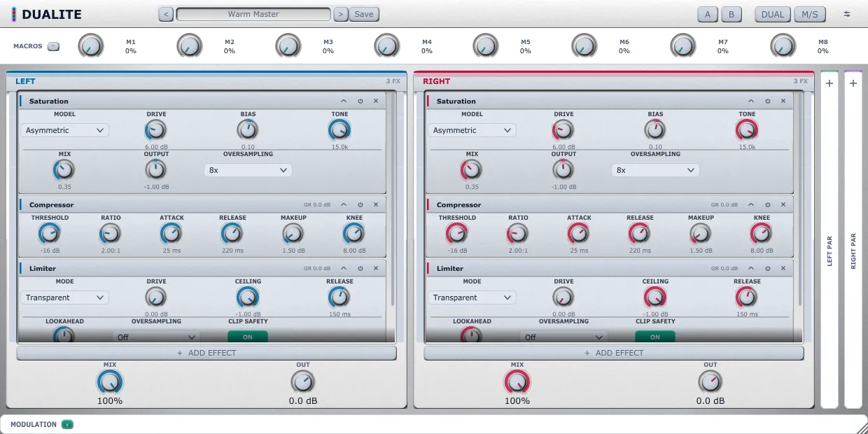Remove the Left Saturation effect
Image resolution: width=868 pixels, height=434 pixels.
(x=376, y=101)
